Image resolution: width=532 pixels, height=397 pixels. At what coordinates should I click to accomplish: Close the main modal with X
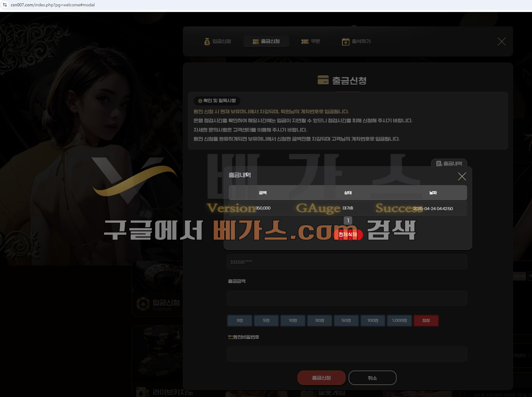click(x=501, y=41)
